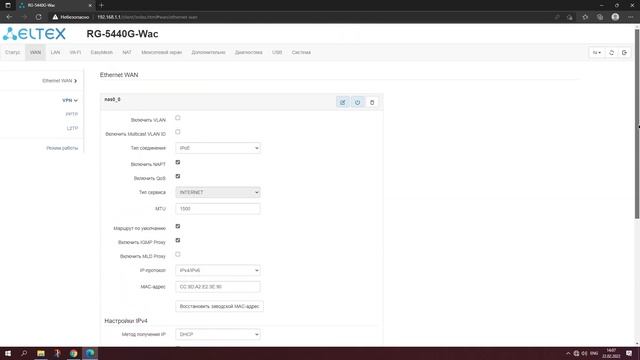This screenshot has width=640, height=360.
Task: Open Режим работы in sidebar
Action: 62,148
